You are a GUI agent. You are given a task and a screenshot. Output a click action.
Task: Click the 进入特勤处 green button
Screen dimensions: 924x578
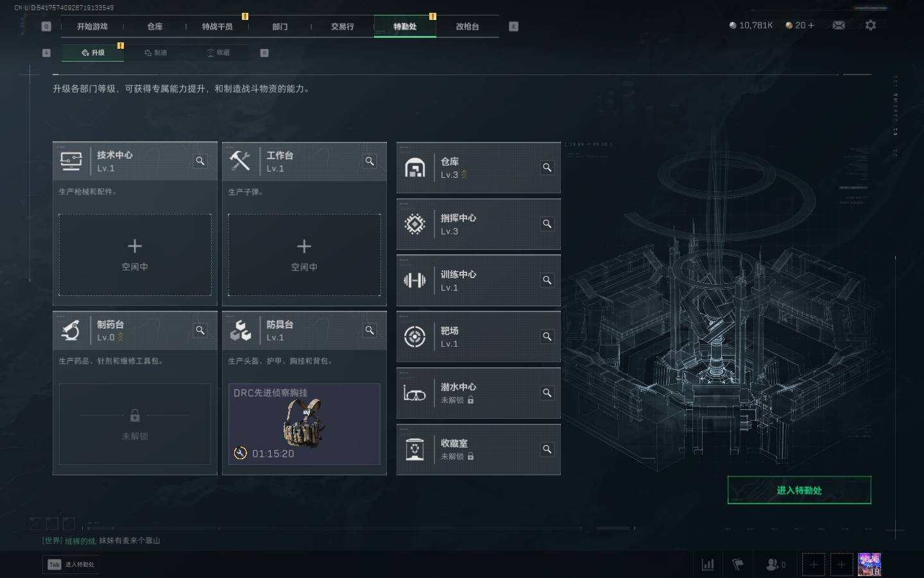coord(799,490)
